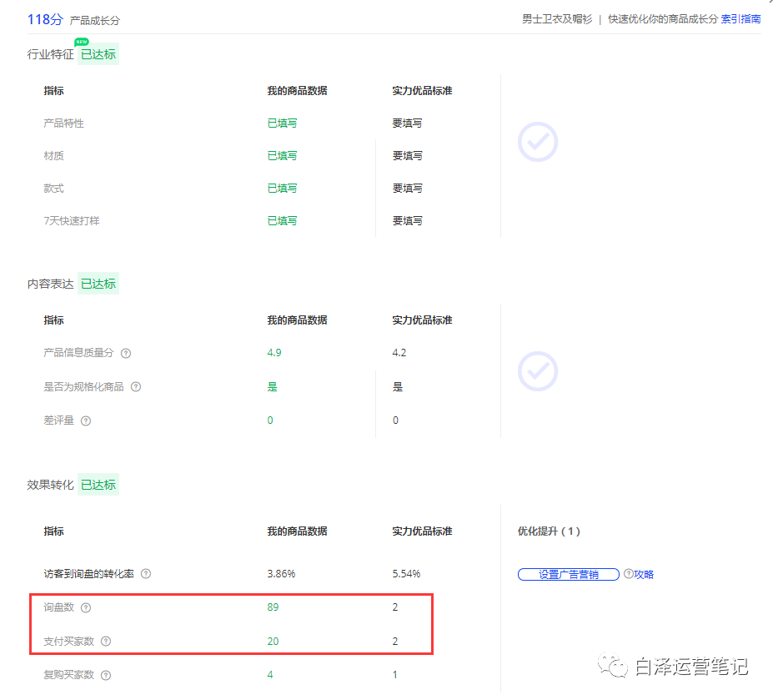
Task: Click help icon next to 是否为规格化商品
Action: pyautogui.click(x=136, y=386)
